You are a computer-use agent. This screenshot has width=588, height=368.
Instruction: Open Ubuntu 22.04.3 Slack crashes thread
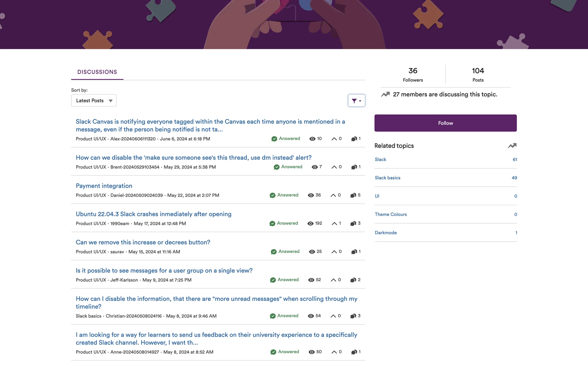pos(153,214)
